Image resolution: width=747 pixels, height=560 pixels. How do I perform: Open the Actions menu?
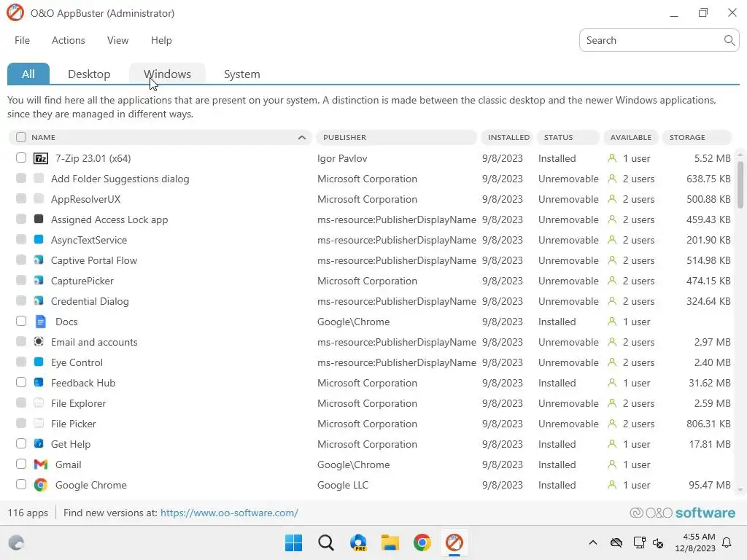69,41
